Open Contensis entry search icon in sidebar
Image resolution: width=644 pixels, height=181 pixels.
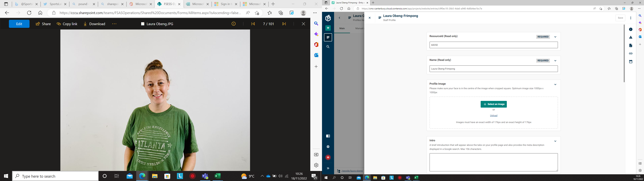(x=328, y=47)
